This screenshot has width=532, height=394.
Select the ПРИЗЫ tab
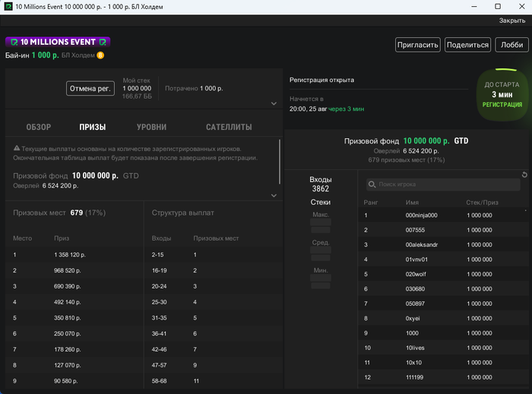[x=93, y=127]
